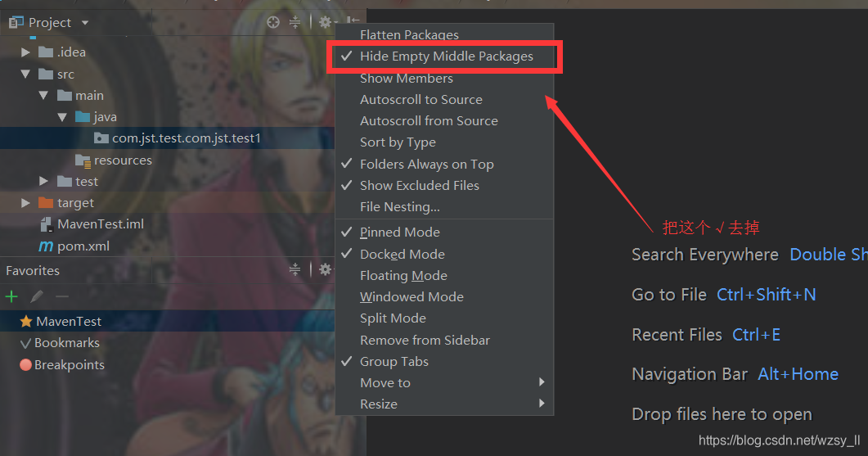Image resolution: width=868 pixels, height=456 pixels.
Task: Toggle Pinned Mode option
Action: point(444,233)
